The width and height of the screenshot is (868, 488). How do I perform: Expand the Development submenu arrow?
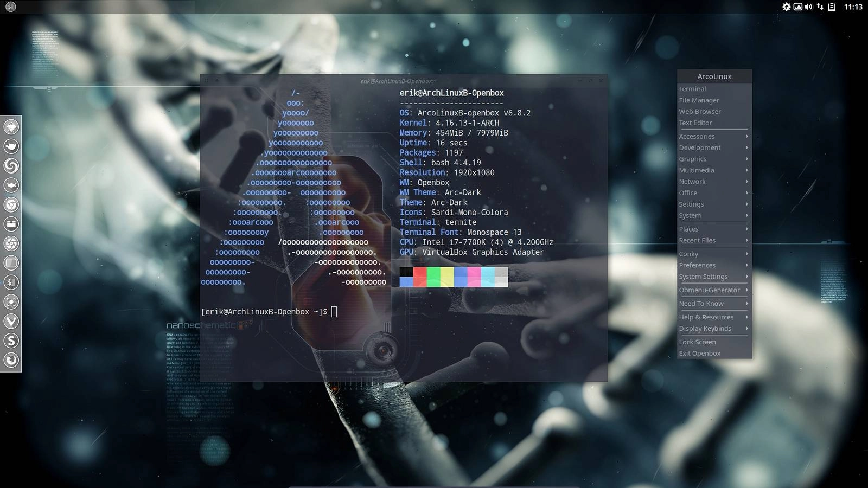pyautogui.click(x=747, y=148)
